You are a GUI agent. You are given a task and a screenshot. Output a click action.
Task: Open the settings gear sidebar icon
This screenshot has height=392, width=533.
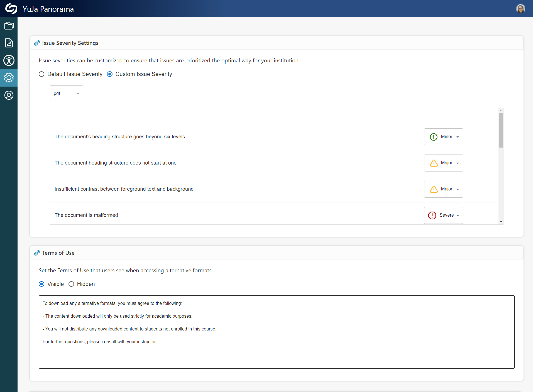click(x=9, y=78)
